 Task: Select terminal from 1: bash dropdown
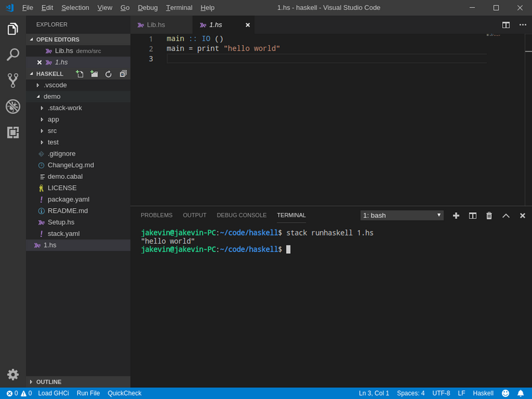402,215
